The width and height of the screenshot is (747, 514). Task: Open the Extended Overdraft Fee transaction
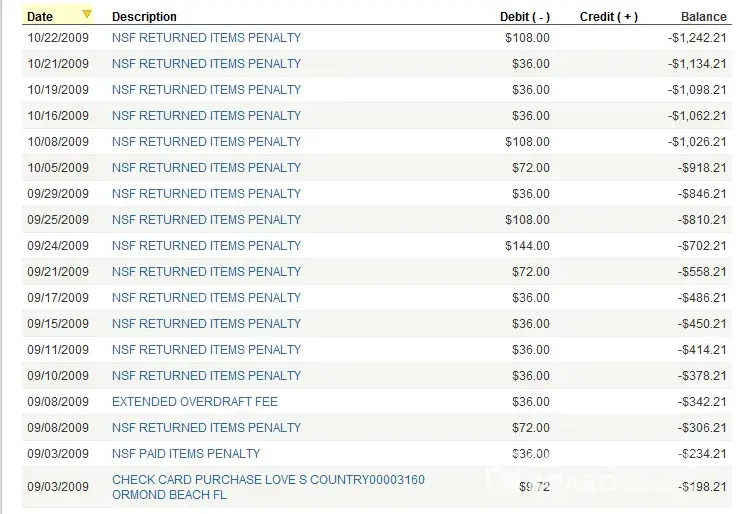click(x=195, y=402)
